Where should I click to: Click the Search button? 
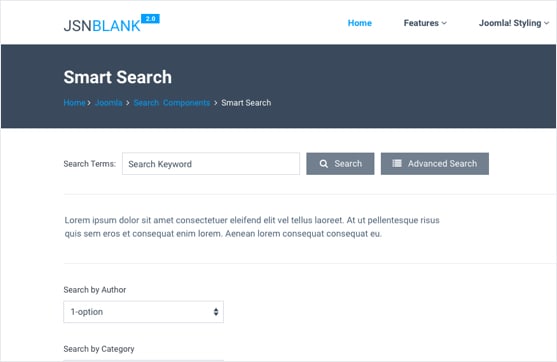[x=340, y=164]
